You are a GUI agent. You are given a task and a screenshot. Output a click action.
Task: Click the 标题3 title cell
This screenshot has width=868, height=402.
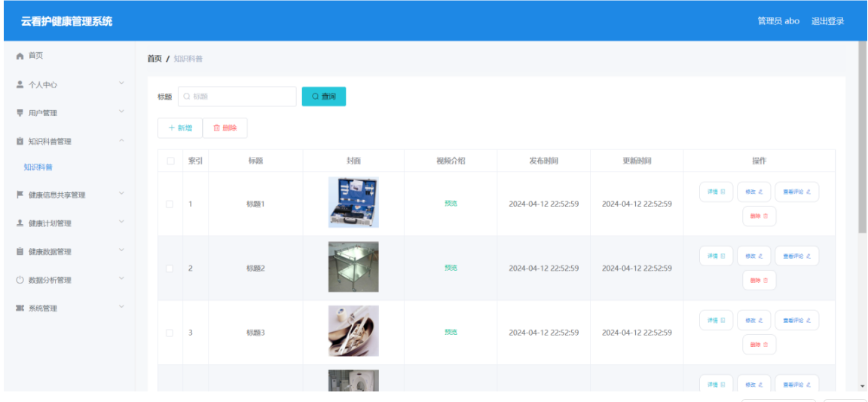click(255, 333)
